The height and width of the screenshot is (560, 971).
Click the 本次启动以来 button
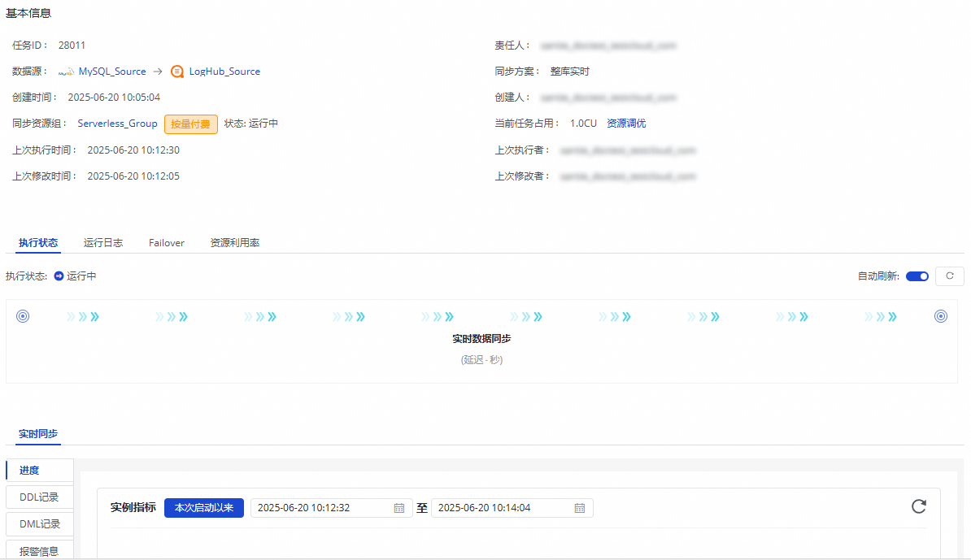click(x=204, y=508)
